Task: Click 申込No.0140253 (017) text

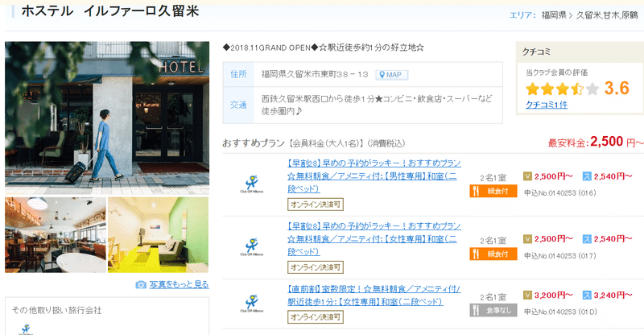Action: click(559, 255)
